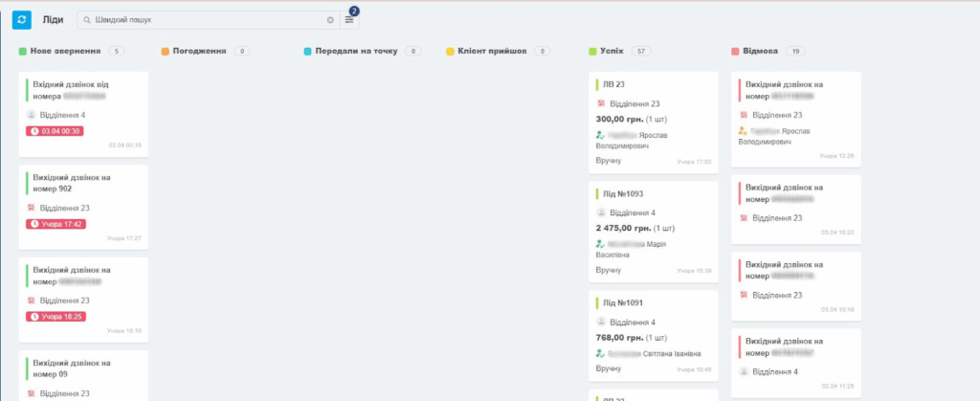
Task: Click contact icon next to Світлана Іванівна
Action: point(601,353)
